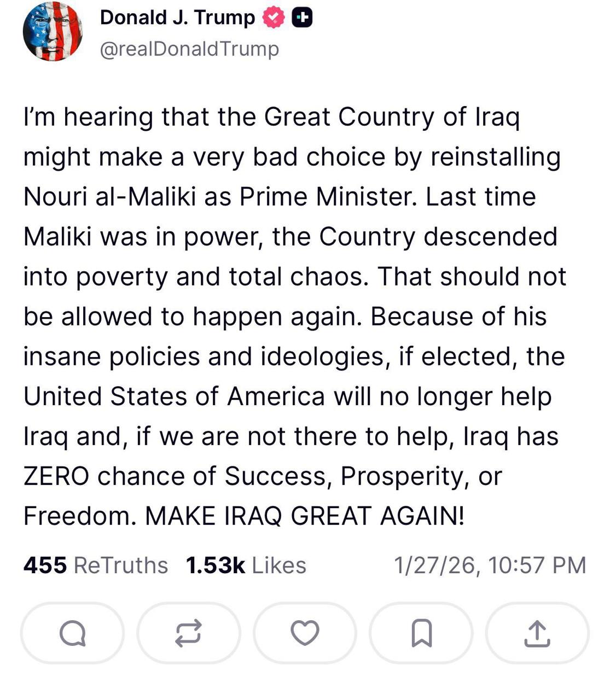Share the post via the upload arrow

(x=537, y=633)
